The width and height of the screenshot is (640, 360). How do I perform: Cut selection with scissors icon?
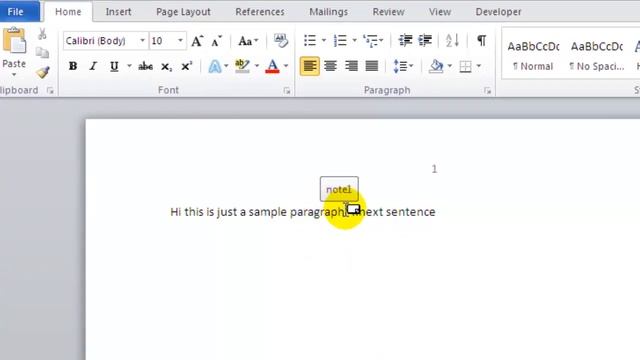click(x=42, y=34)
